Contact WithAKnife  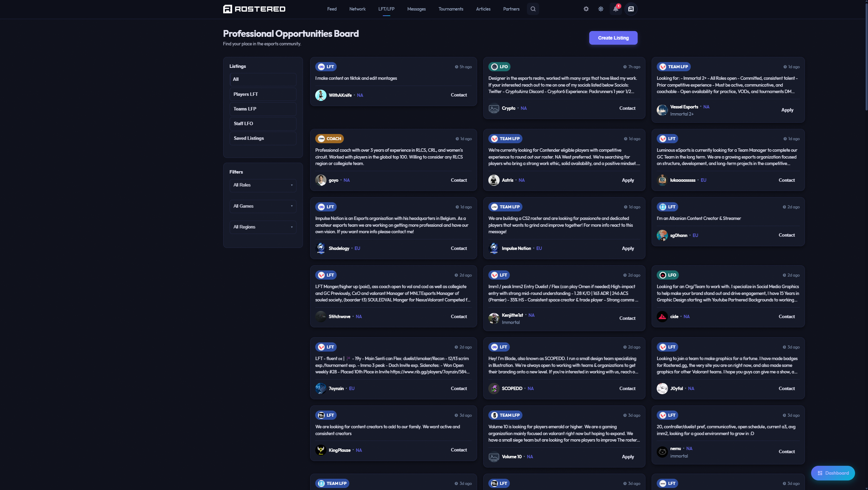459,95
